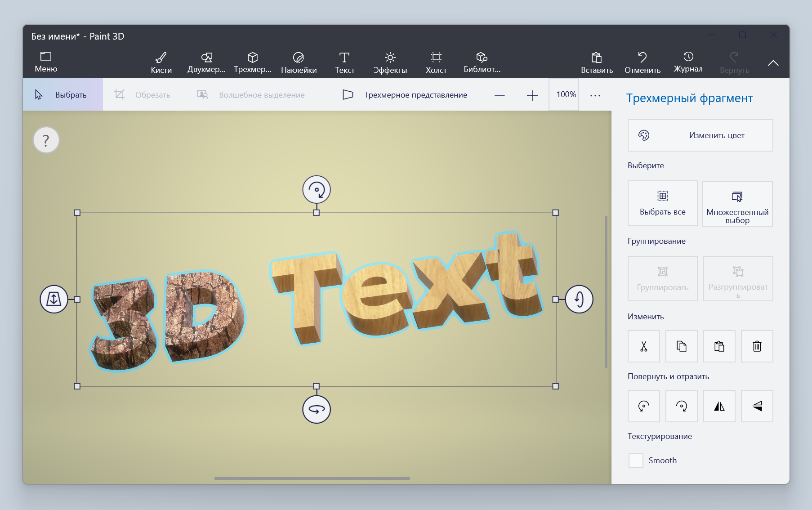Flip the object vertically
Image resolution: width=812 pixels, height=510 pixels.
tap(757, 406)
